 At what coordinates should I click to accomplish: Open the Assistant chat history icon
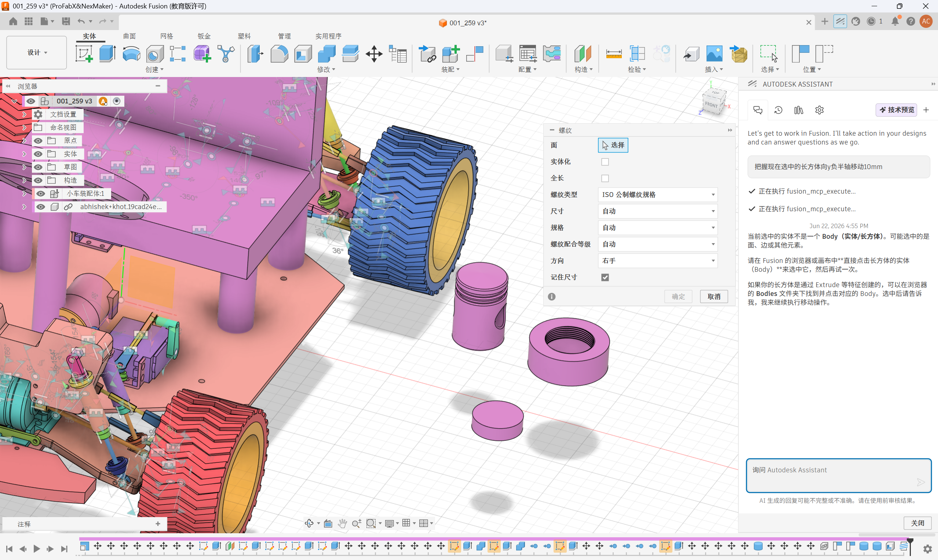tap(778, 110)
